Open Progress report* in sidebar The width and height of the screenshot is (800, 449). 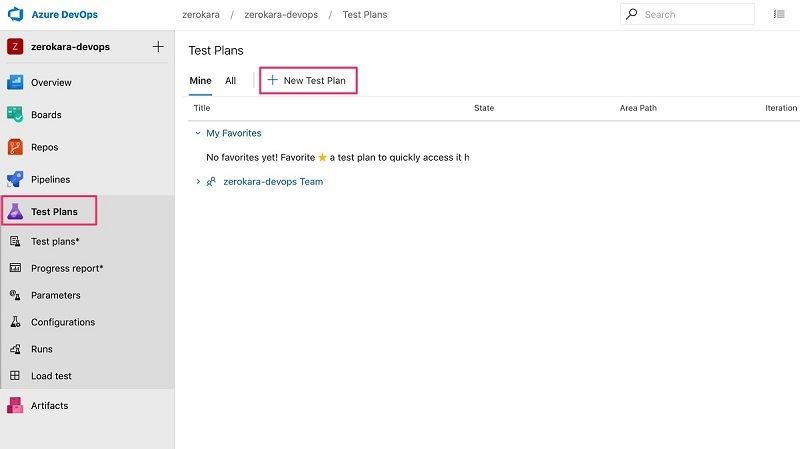click(67, 268)
